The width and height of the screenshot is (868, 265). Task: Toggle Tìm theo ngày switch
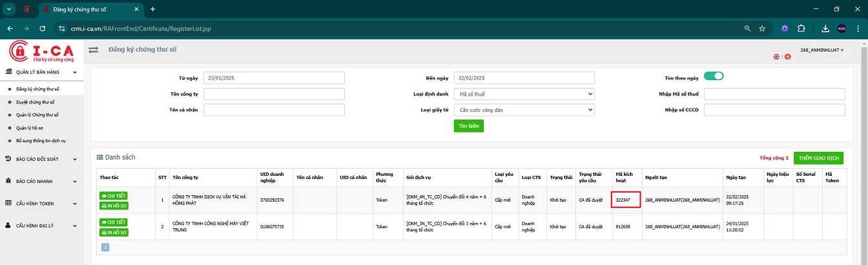tap(714, 76)
